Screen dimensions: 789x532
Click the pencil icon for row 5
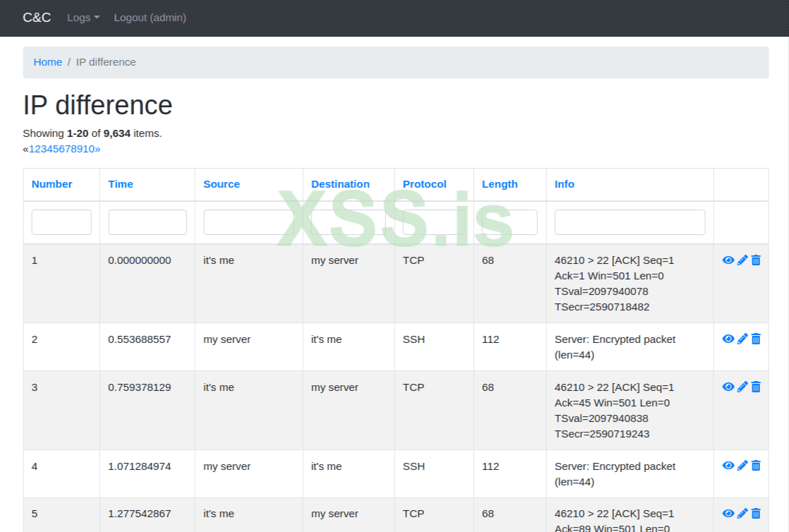coord(742,514)
